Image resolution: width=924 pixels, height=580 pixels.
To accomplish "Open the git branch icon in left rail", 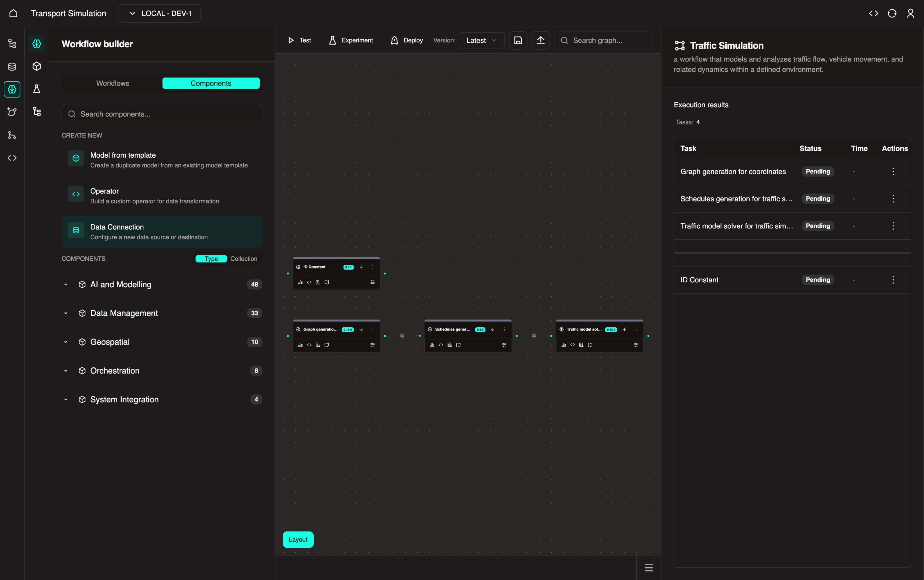I will [12, 135].
